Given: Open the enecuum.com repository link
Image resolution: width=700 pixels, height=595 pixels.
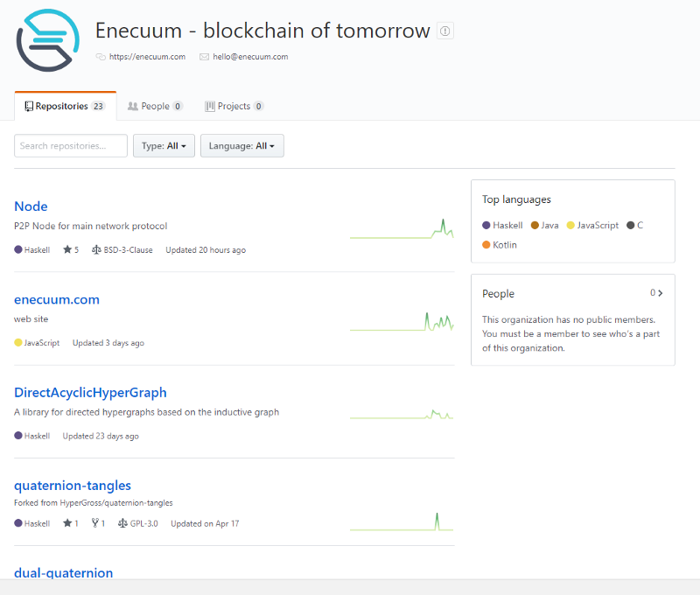Looking at the screenshot, I should click(x=57, y=299).
